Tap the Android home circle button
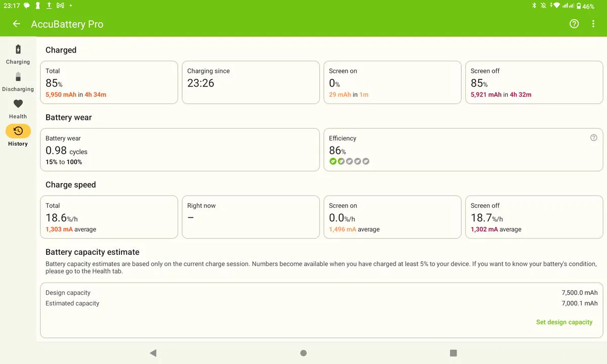This screenshot has width=607, height=364. [x=303, y=353]
